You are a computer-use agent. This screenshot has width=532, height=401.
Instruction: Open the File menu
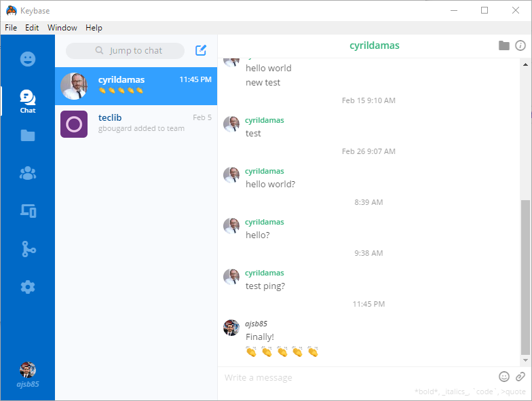pos(11,27)
